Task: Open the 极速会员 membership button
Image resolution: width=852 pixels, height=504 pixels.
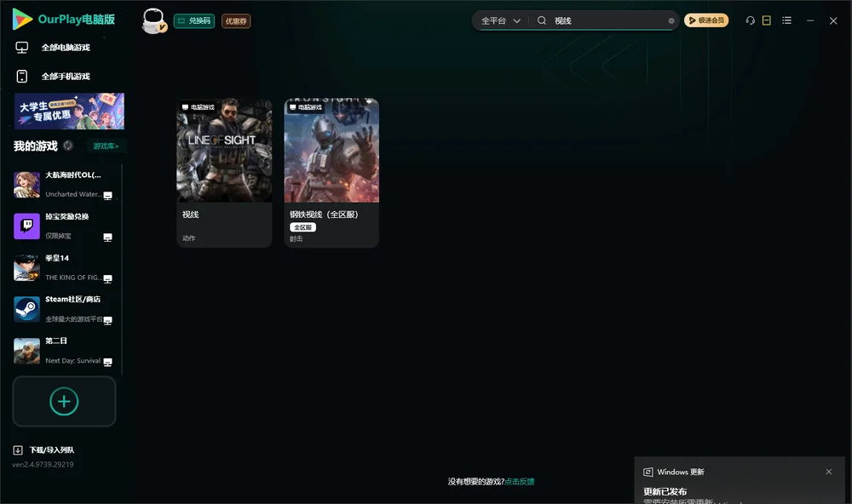Action: tap(706, 20)
